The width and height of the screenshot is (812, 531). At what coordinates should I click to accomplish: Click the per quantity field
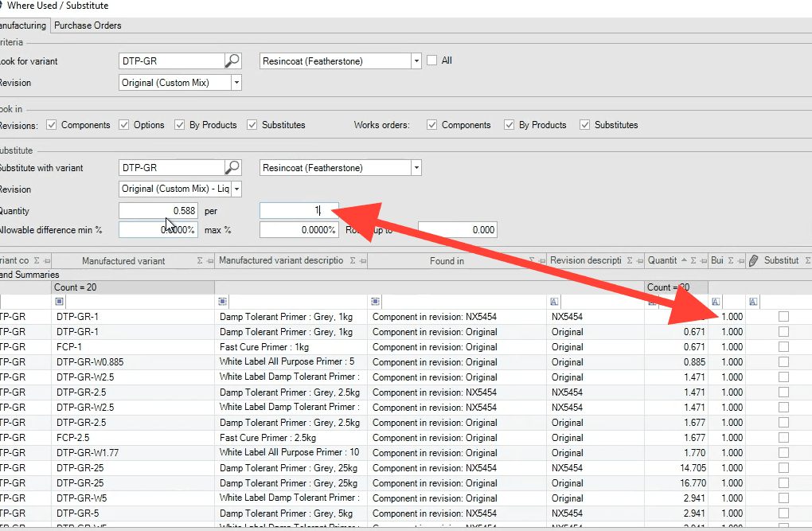(299, 211)
